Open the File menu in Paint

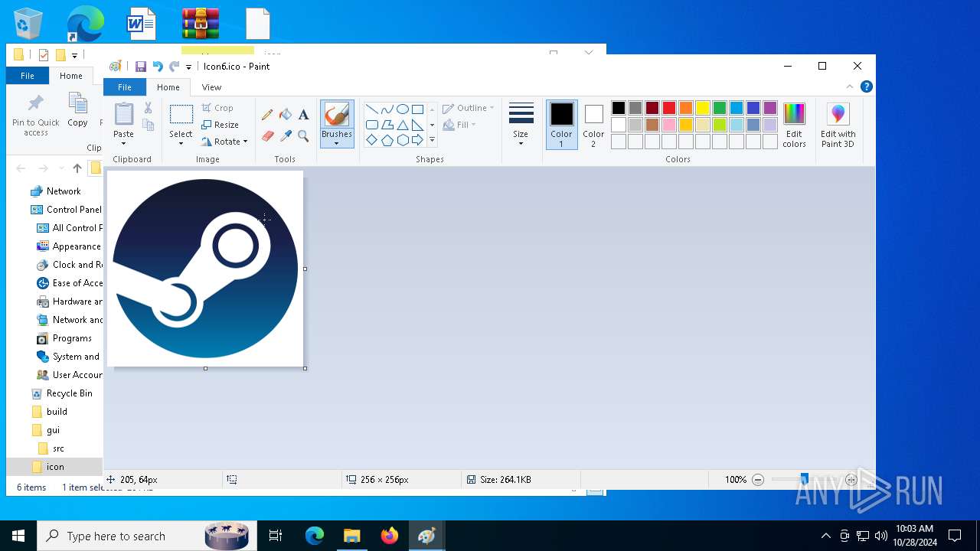[x=125, y=87]
